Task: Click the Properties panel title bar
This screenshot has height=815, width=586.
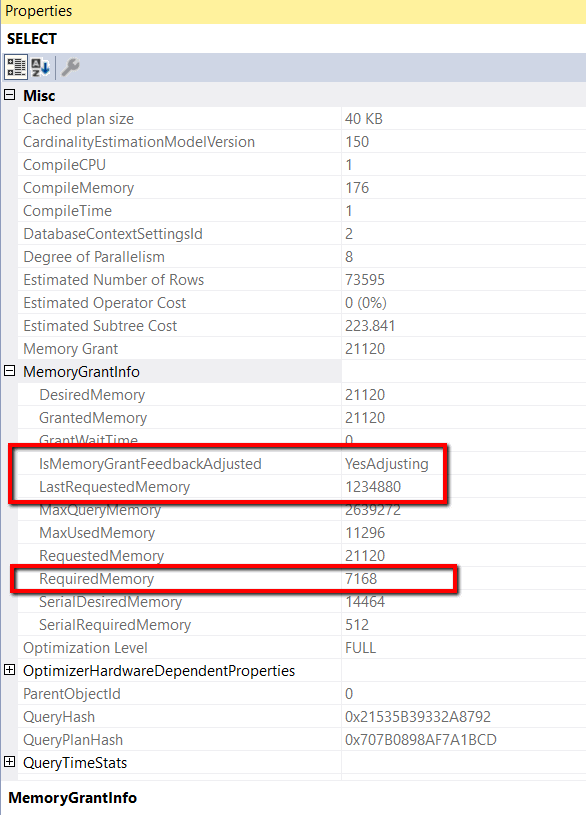Action: (293, 11)
